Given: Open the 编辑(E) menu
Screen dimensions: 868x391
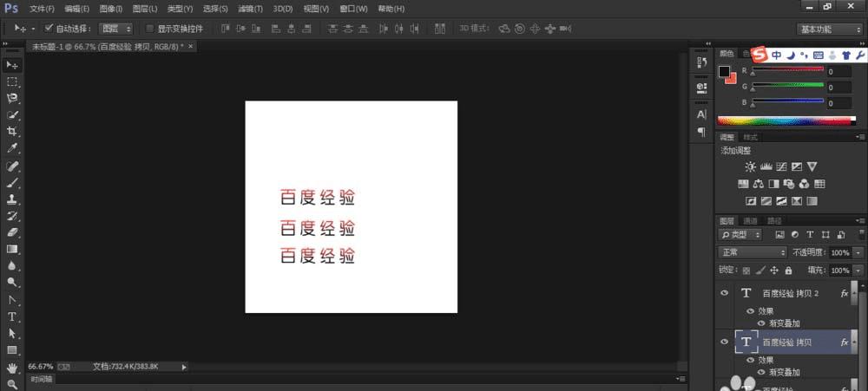Looking at the screenshot, I should [77, 9].
